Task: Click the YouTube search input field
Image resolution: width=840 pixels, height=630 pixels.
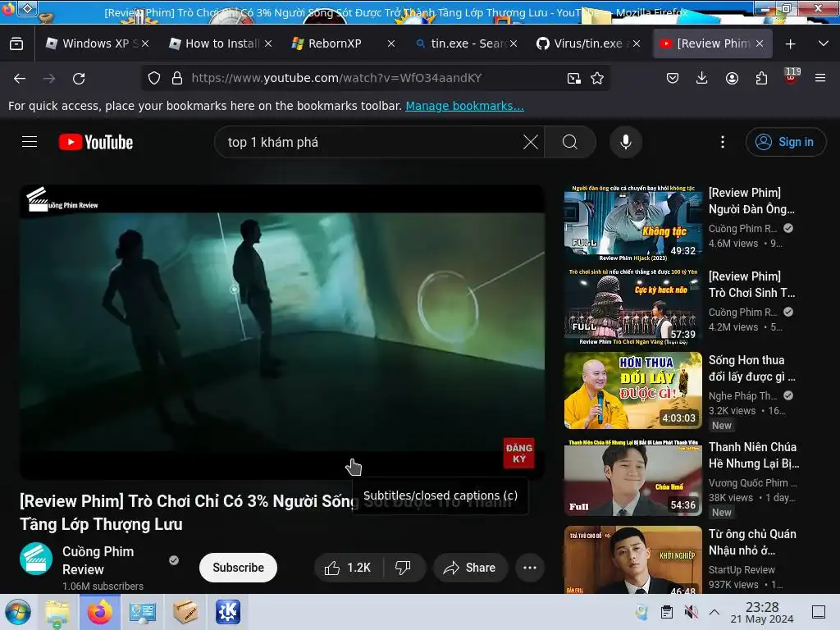Action: 370,142
